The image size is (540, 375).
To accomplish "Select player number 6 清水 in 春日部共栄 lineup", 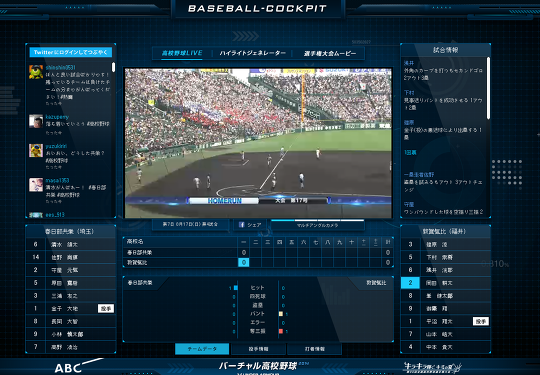I will pyautogui.click(x=71, y=244).
